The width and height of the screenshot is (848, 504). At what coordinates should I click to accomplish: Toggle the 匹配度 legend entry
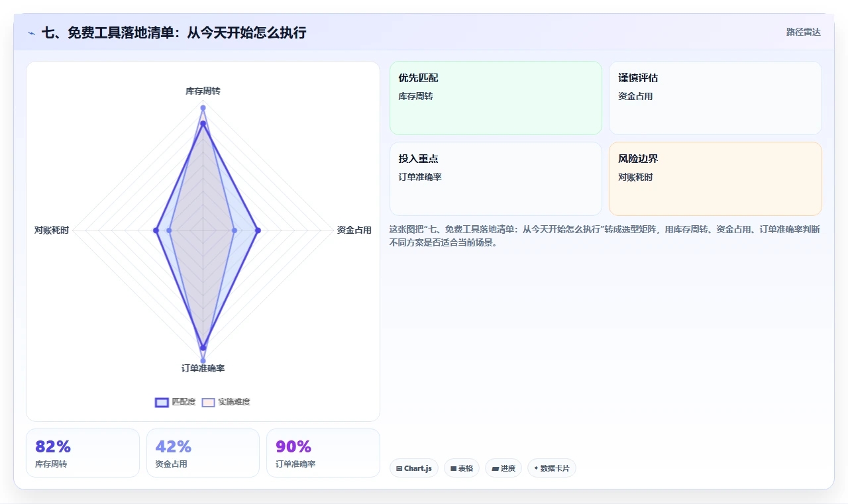pos(176,402)
